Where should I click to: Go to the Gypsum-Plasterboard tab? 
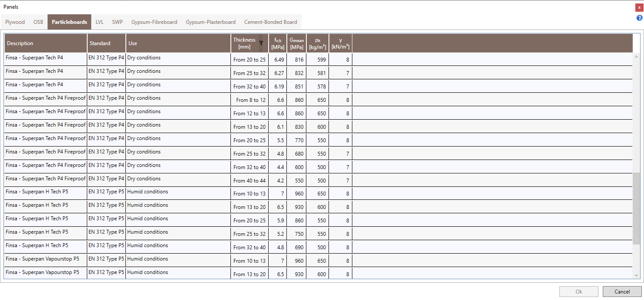pyautogui.click(x=210, y=22)
